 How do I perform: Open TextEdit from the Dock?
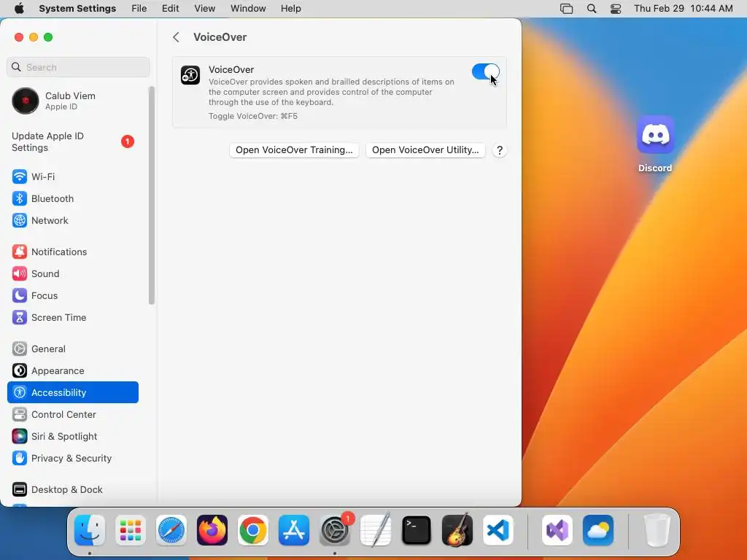click(x=376, y=530)
